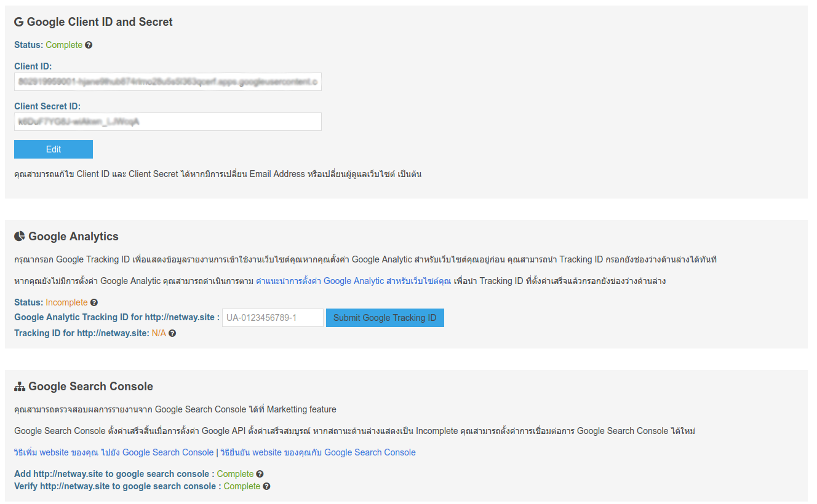Click 'Complete' next to Add netway.site

point(235,474)
